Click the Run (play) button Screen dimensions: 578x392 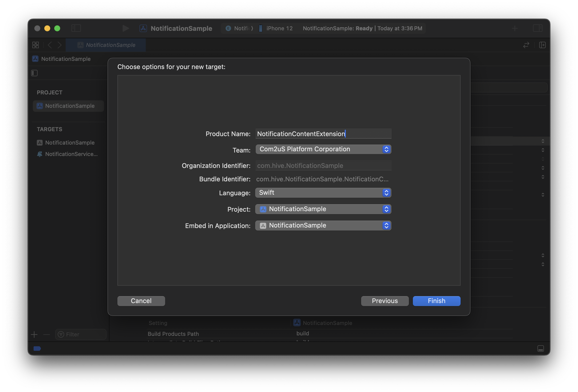126,28
